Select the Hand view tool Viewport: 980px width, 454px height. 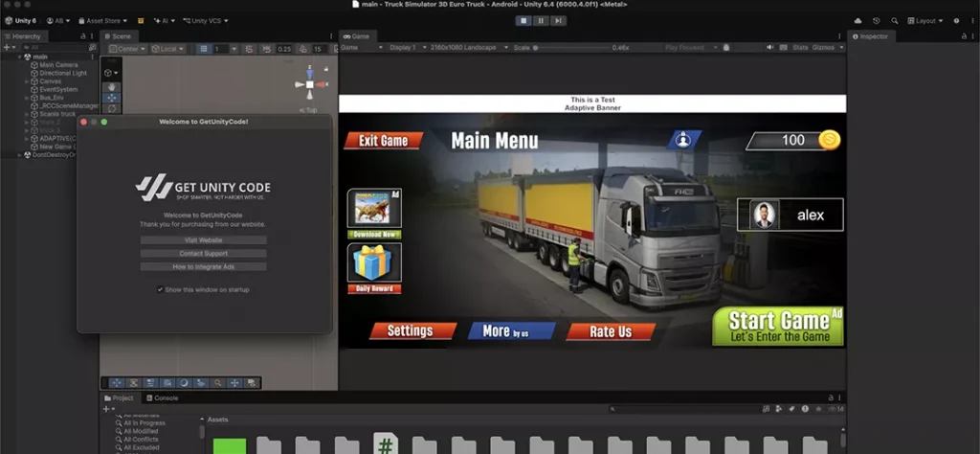[x=111, y=87]
